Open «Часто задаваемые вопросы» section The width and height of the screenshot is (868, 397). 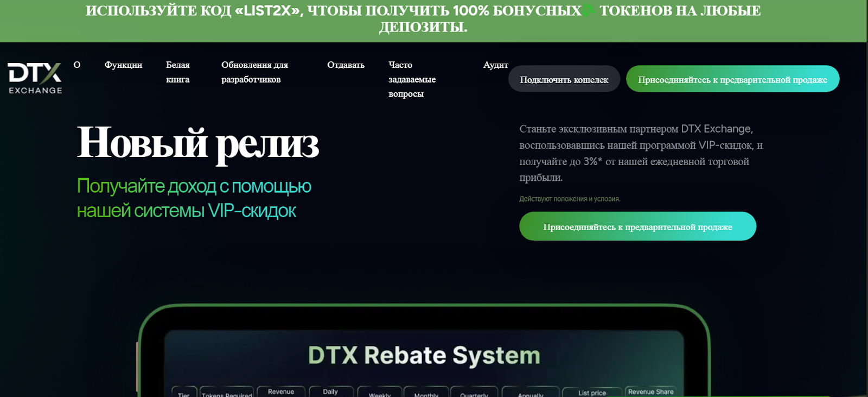[x=412, y=79]
